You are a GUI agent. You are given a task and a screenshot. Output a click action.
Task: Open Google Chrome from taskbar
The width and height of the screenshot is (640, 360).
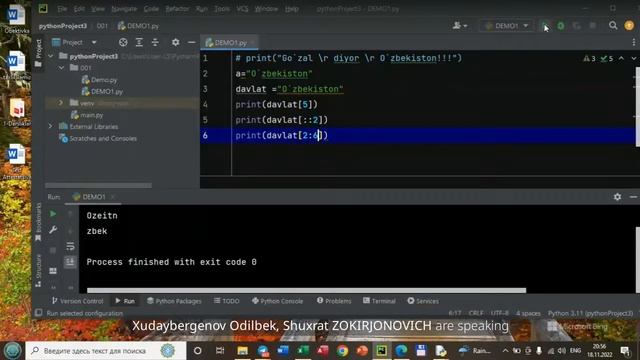click(342, 351)
